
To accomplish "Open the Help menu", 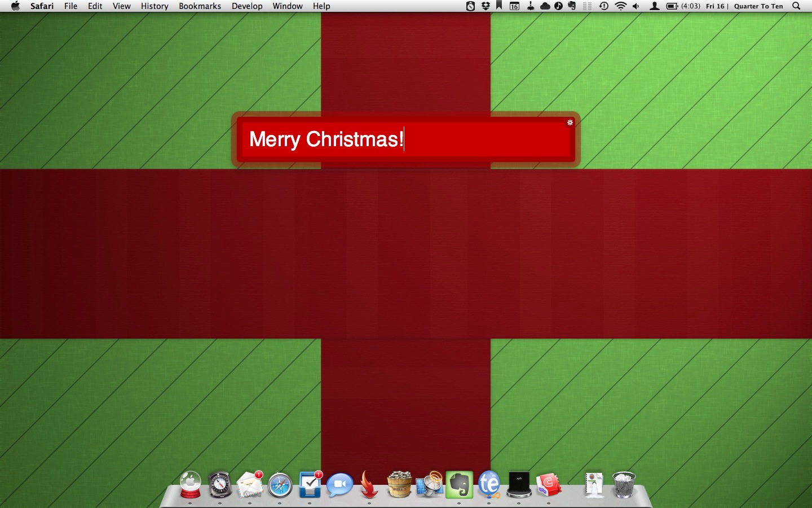I will click(x=321, y=6).
